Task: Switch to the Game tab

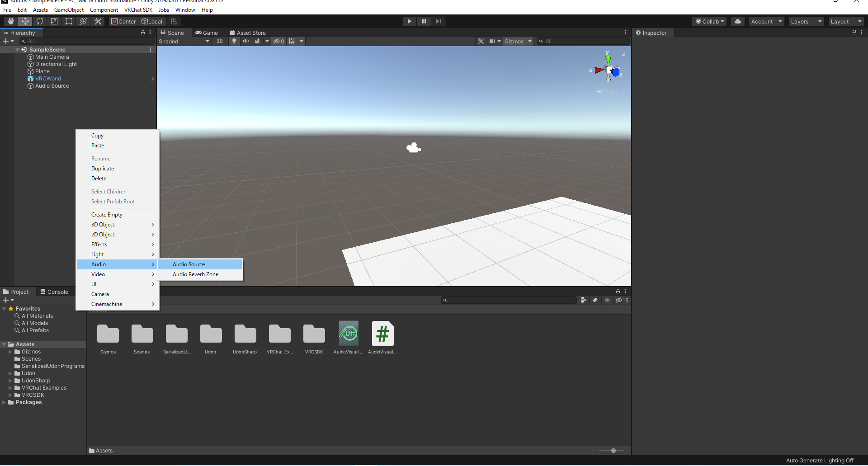Action: tap(207, 33)
